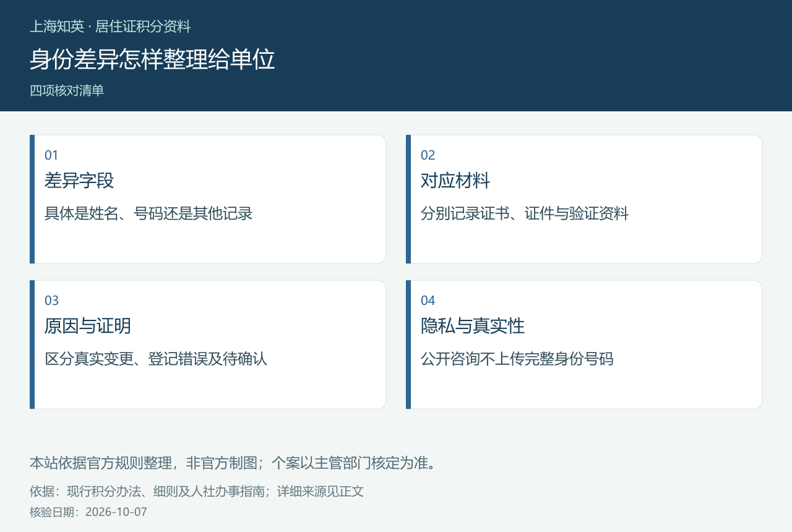Click the number 02 on the second card
Screen dimensions: 792x532
tap(428, 155)
